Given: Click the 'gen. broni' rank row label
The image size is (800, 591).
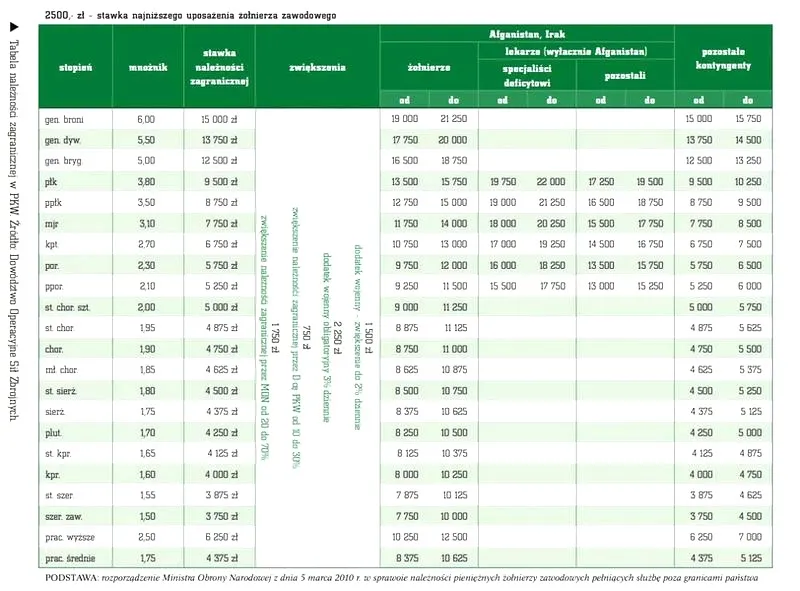Looking at the screenshot, I should point(64,119).
